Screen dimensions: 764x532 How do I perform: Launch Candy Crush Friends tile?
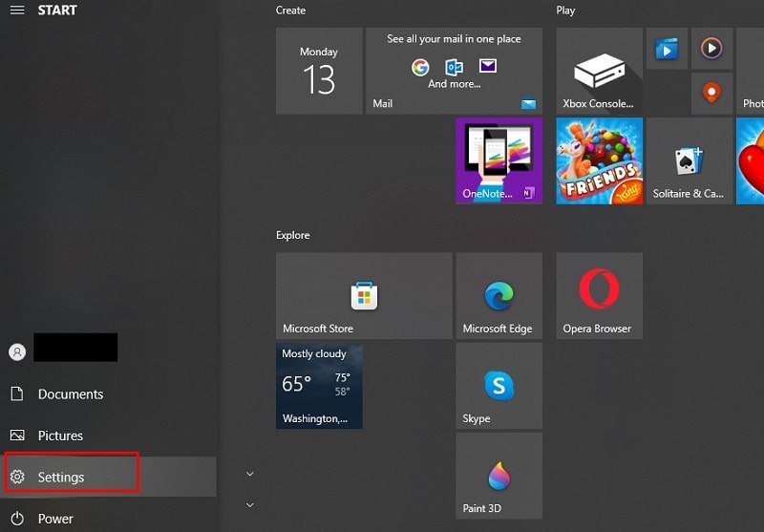click(600, 160)
